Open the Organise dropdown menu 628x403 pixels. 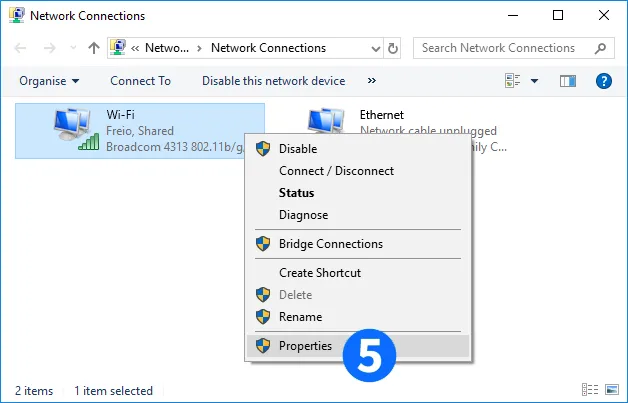[49, 81]
